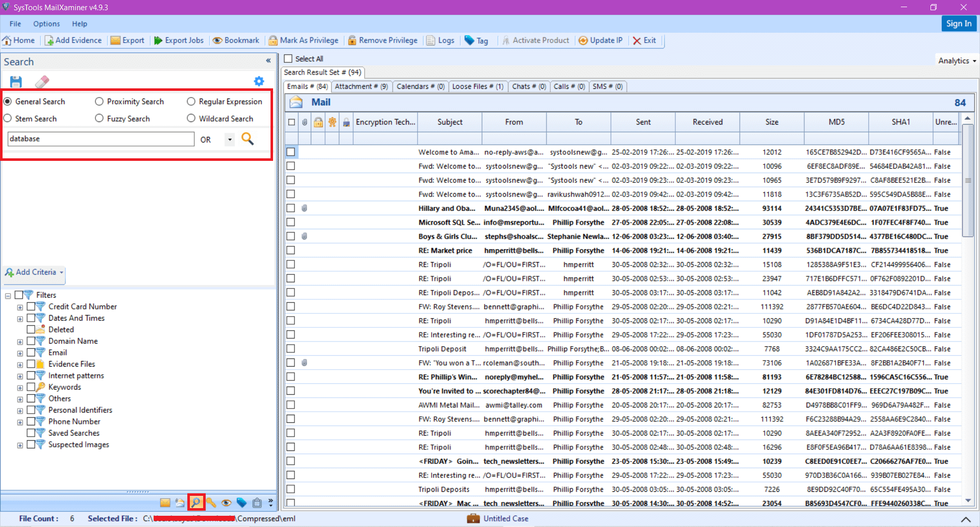Check the Deleted filter checkbox

(x=31, y=329)
